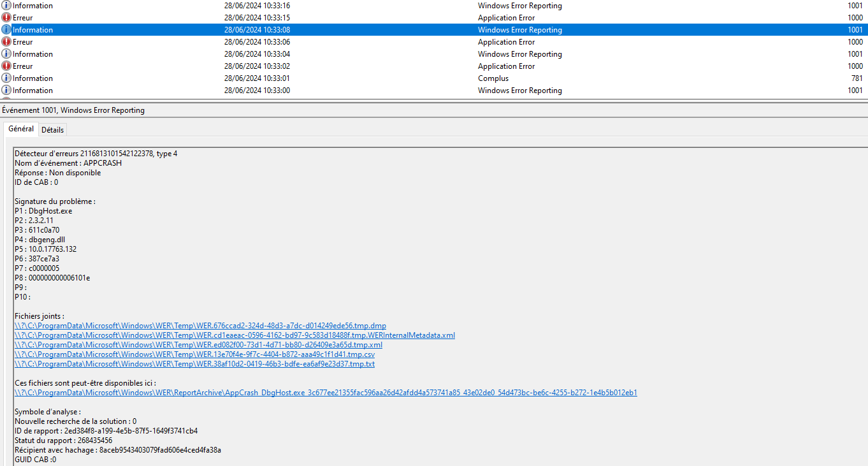This screenshot has width=868, height=466.
Task: Click the 'Statut du rapport : 268435456' line
Action: [x=63, y=441]
